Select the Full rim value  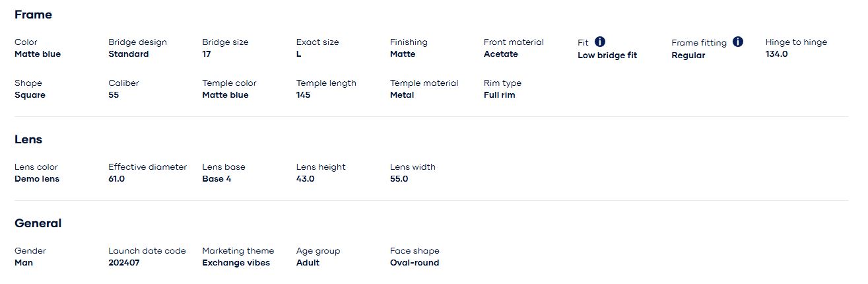click(499, 95)
